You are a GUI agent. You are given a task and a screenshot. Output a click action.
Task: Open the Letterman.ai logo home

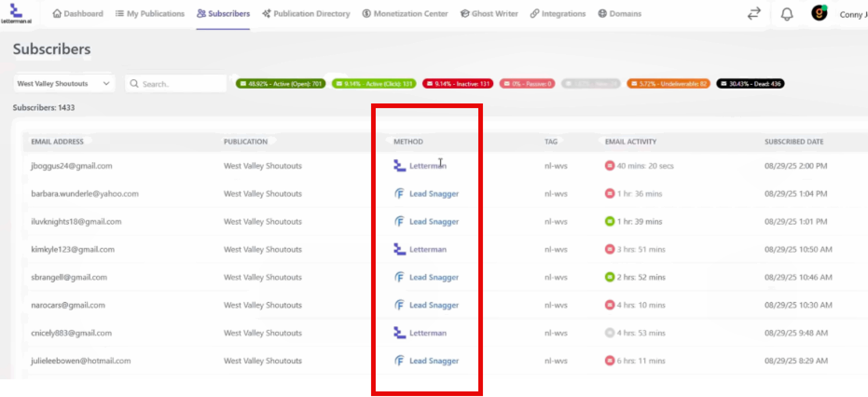pyautogui.click(x=16, y=14)
